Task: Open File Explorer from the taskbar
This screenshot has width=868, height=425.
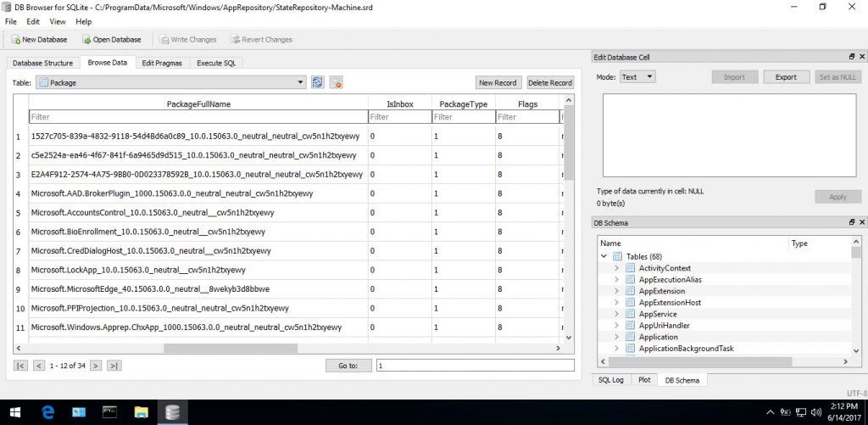Action: click(142, 412)
